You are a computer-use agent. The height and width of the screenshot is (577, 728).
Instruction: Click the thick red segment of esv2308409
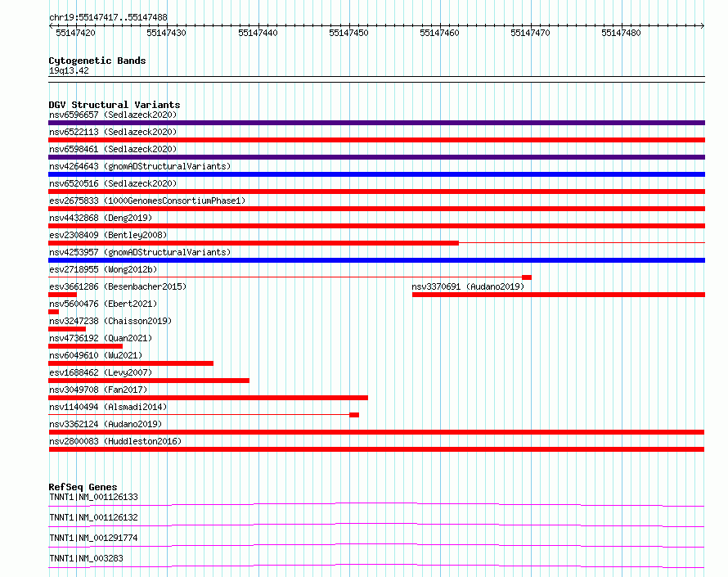coord(254,243)
